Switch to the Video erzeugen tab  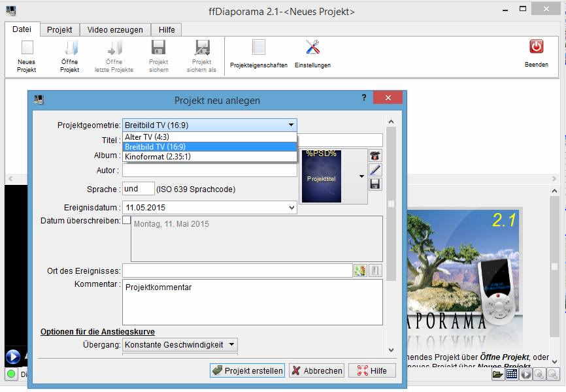(x=116, y=30)
